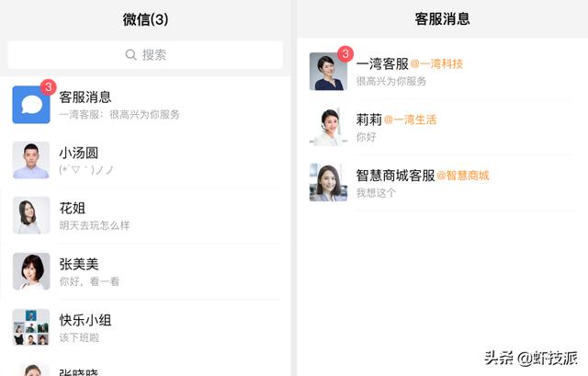Image resolution: width=588 pixels, height=376 pixels.
Task: Open 智慧商城客服's avatar
Action: (328, 182)
